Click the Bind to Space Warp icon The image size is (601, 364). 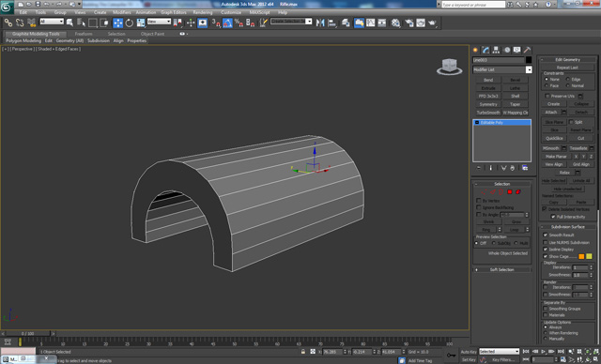(31, 23)
